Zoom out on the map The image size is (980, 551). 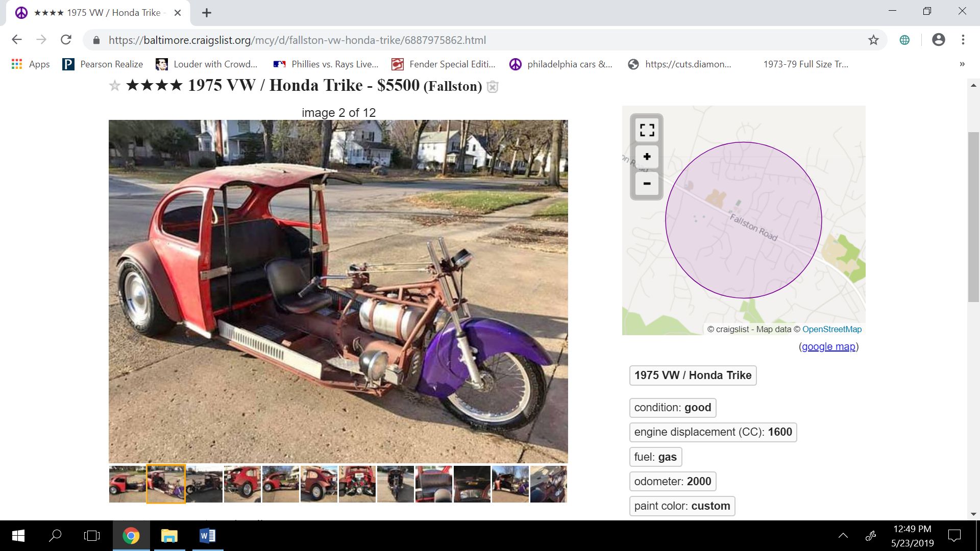647,184
